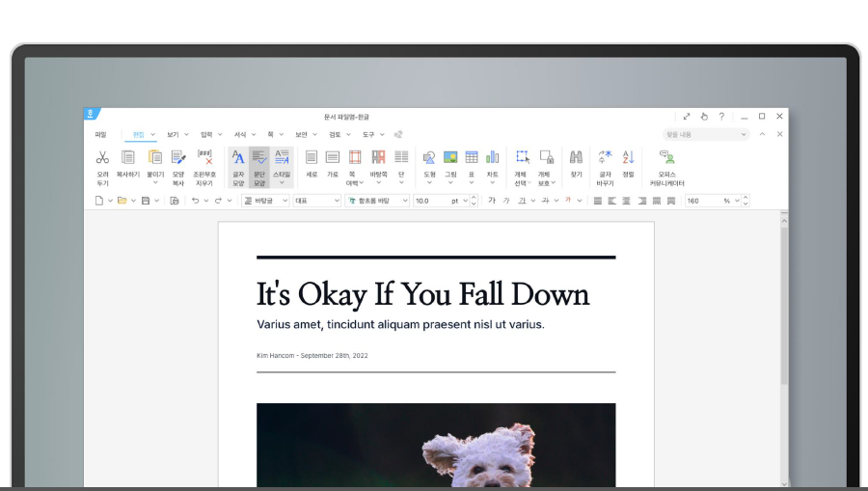Viewport: 868px width, 491px height.
Task: Open the Security (보안) menu
Action: (x=301, y=134)
